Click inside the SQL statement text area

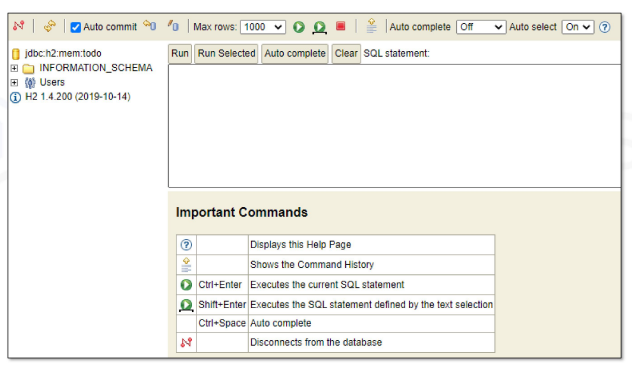point(395,126)
